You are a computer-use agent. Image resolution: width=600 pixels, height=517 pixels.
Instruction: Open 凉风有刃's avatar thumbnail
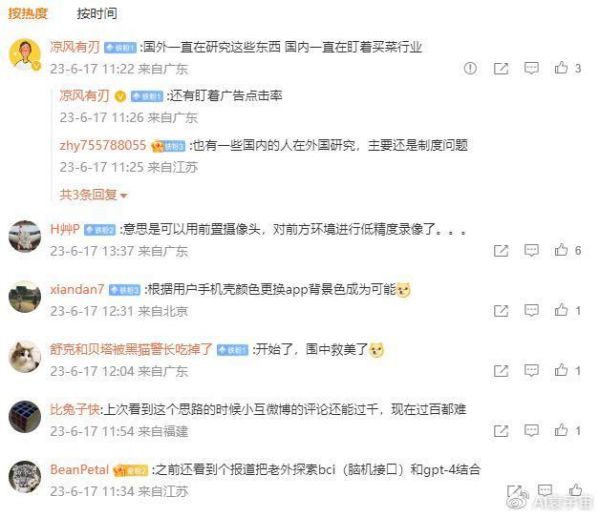pos(25,55)
